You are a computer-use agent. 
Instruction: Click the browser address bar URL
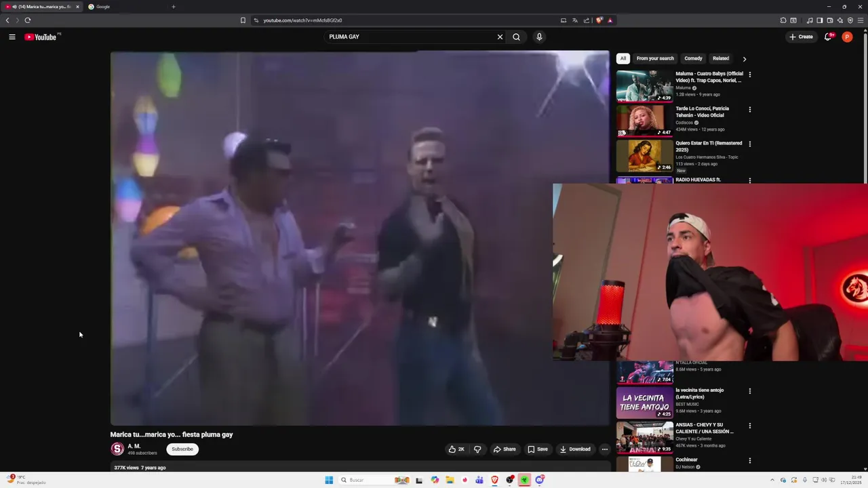pos(302,20)
